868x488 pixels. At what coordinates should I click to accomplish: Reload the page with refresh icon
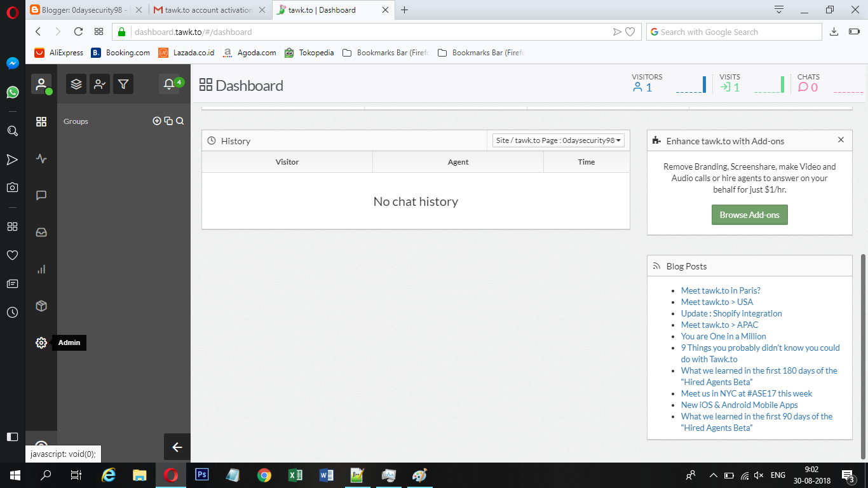point(78,32)
